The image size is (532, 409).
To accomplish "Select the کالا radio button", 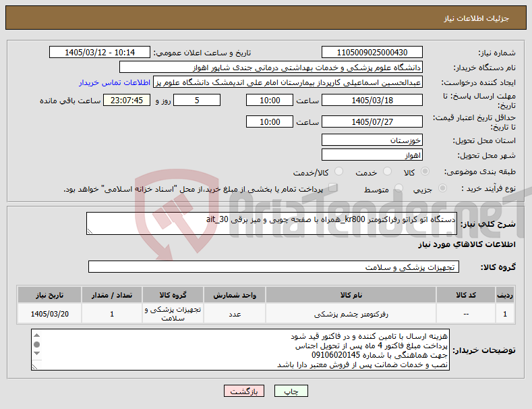I will click(x=425, y=171).
